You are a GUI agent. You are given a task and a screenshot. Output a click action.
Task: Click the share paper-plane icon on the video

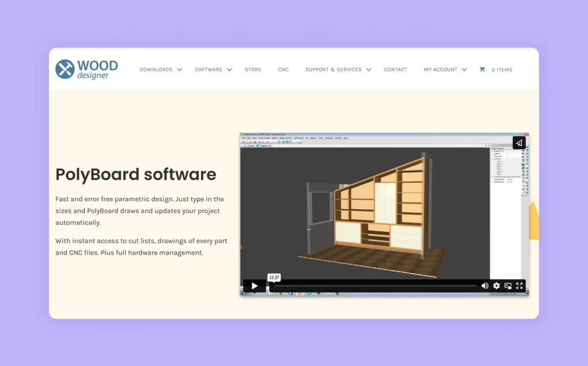519,143
